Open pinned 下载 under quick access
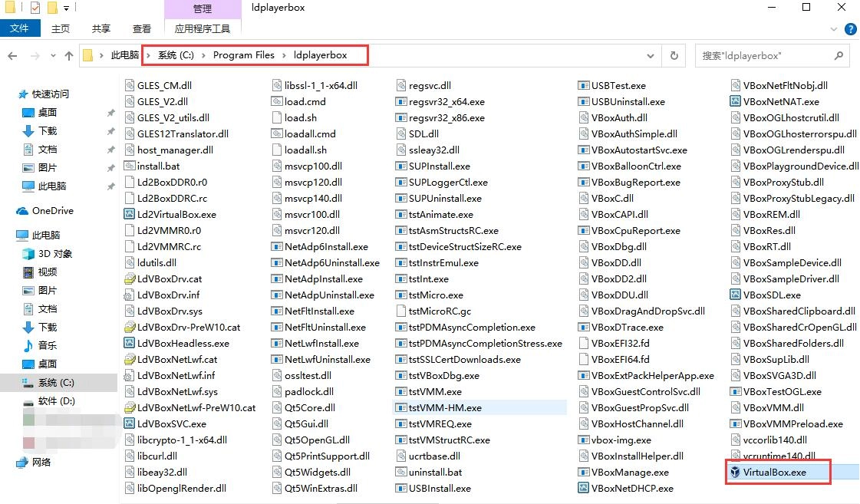The height and width of the screenshot is (504, 860). [x=39, y=131]
